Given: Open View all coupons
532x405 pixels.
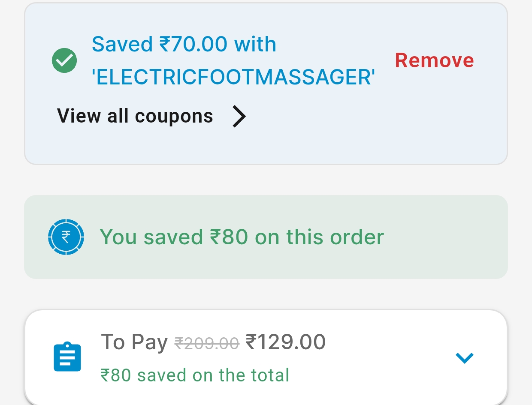Looking at the screenshot, I should coord(135,116).
